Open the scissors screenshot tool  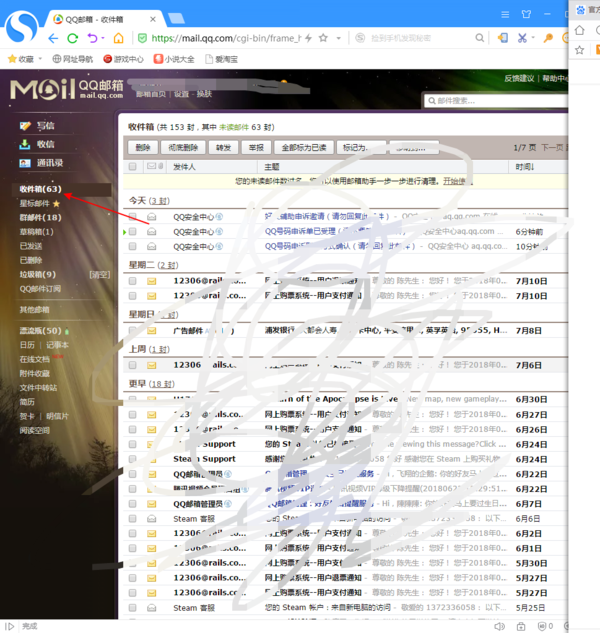tap(522, 38)
